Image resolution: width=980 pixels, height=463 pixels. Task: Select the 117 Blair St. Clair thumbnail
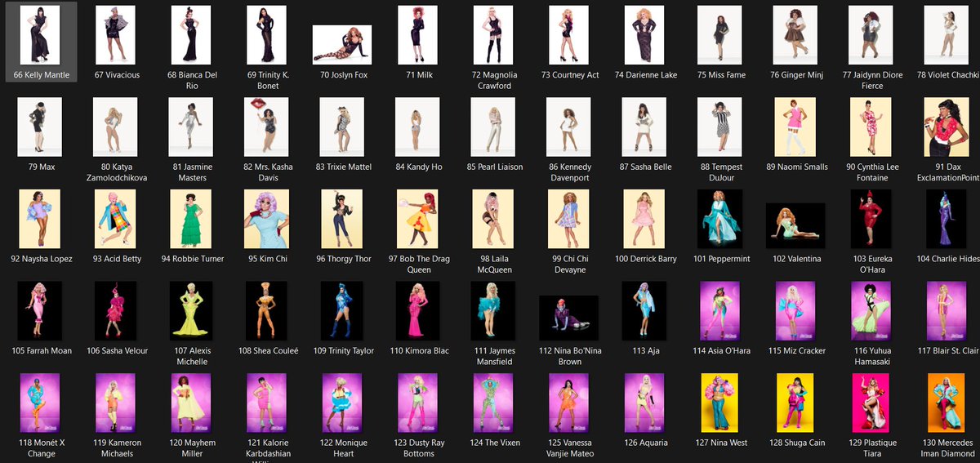947,311
